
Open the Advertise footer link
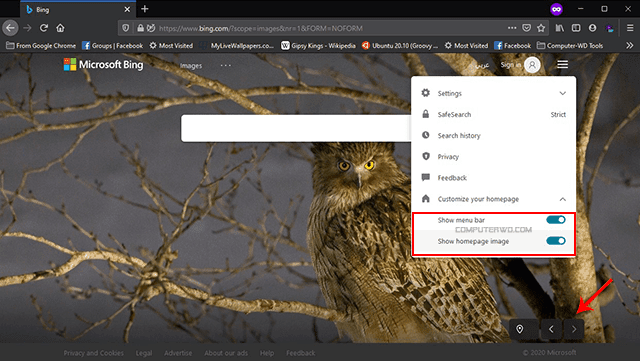coord(178,353)
